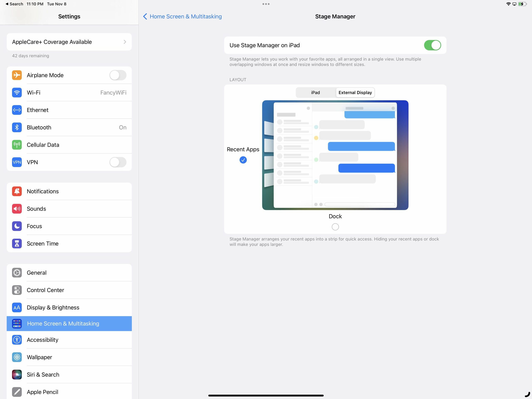This screenshot has height=399, width=532.
Task: Open Display & Brightness label
Action: tap(53, 308)
